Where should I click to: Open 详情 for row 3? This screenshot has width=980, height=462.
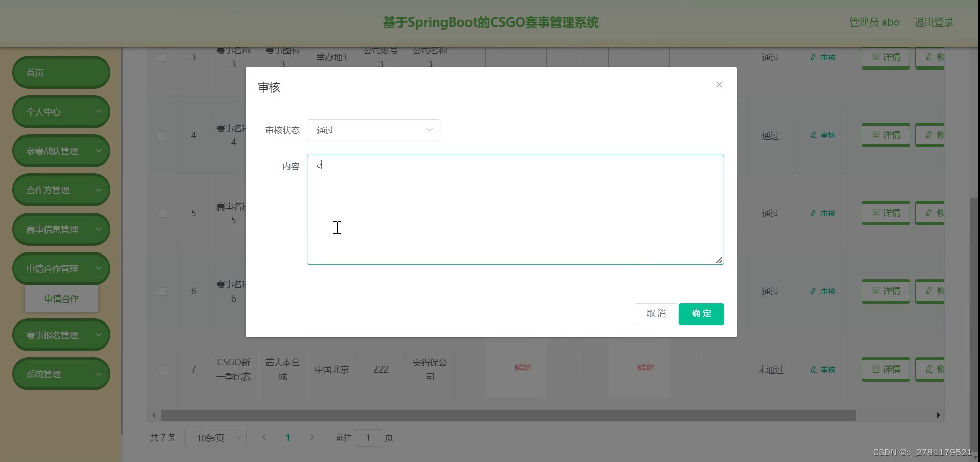(x=886, y=57)
